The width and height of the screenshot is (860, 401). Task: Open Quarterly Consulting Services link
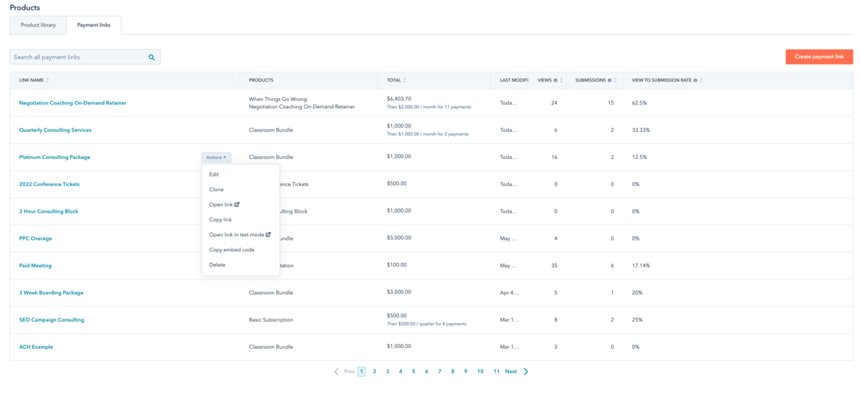(x=55, y=130)
